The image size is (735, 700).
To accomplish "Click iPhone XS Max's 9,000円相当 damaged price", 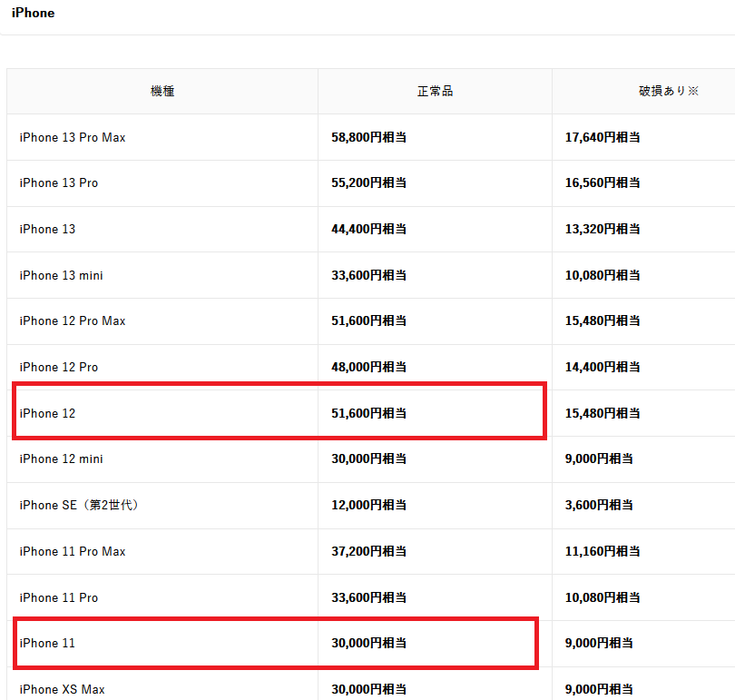I will pyautogui.click(x=599, y=690).
